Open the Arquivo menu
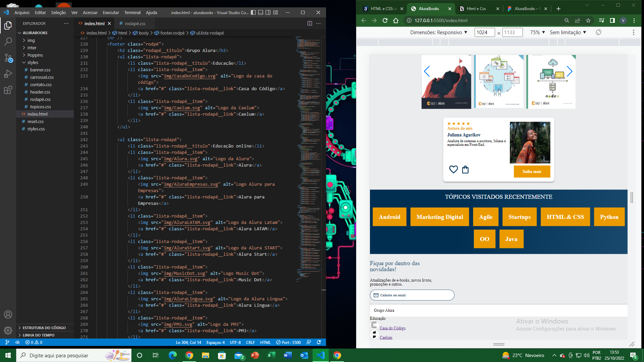 22,12
